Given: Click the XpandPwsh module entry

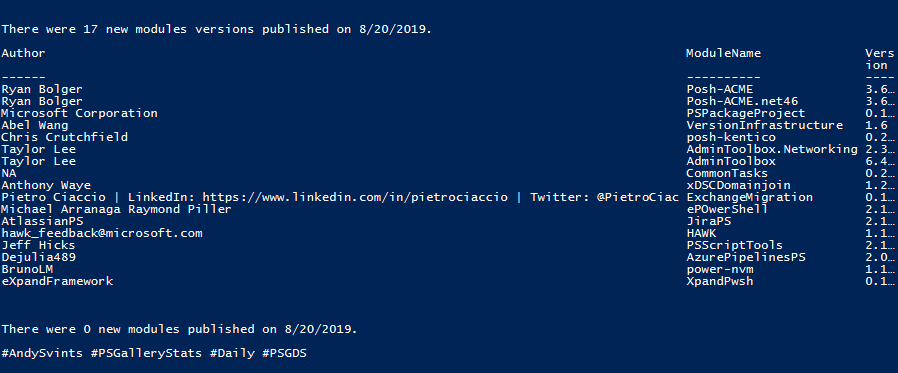Looking at the screenshot, I should coord(719,281).
